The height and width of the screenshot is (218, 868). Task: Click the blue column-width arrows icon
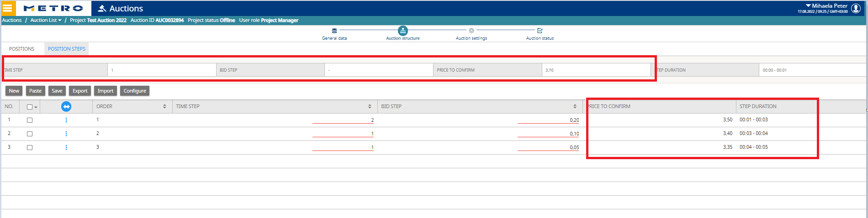click(x=66, y=106)
